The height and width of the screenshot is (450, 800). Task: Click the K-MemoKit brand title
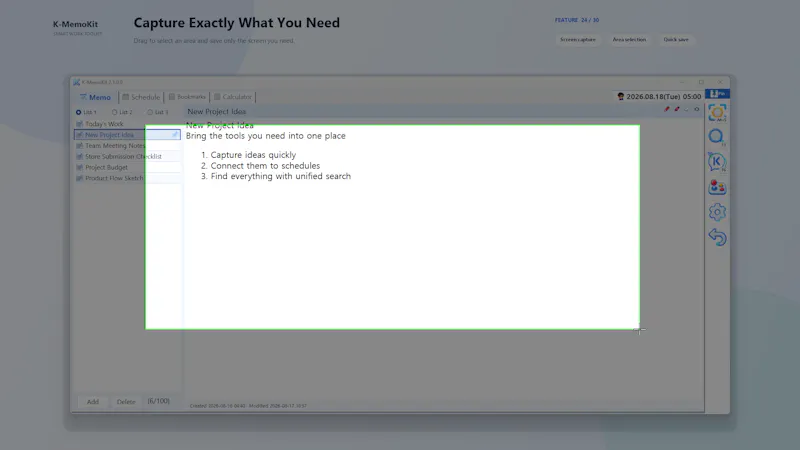[x=76, y=24]
